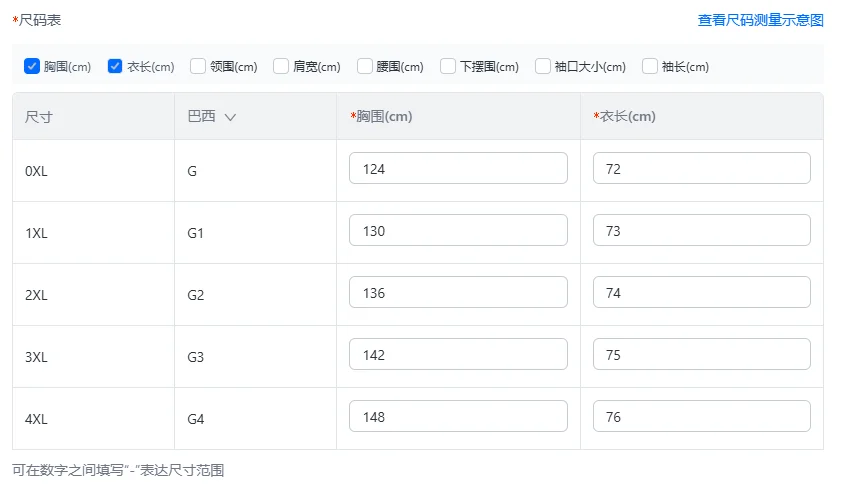Click the 3XL 衣长 field containing 75
The width and height of the screenshot is (841, 504).
pos(701,355)
